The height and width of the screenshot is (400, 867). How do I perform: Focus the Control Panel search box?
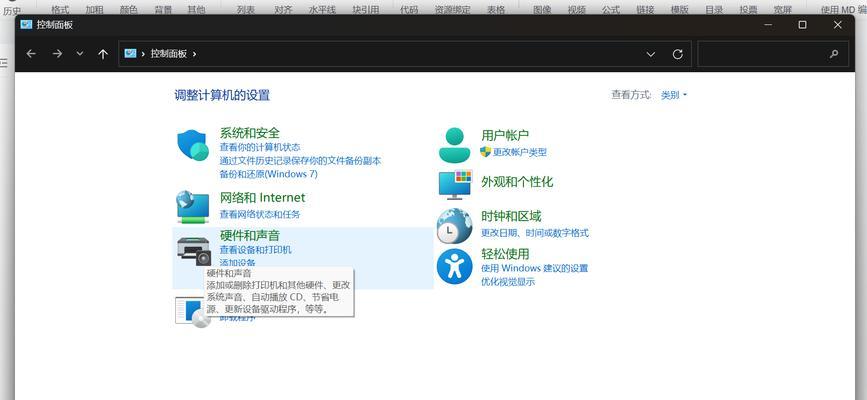pos(772,54)
